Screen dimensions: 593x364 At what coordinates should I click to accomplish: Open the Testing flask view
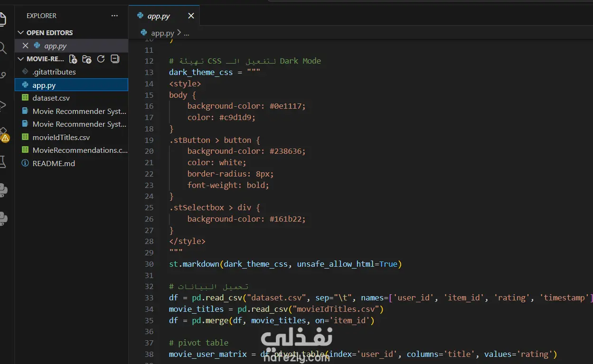(x=2, y=162)
